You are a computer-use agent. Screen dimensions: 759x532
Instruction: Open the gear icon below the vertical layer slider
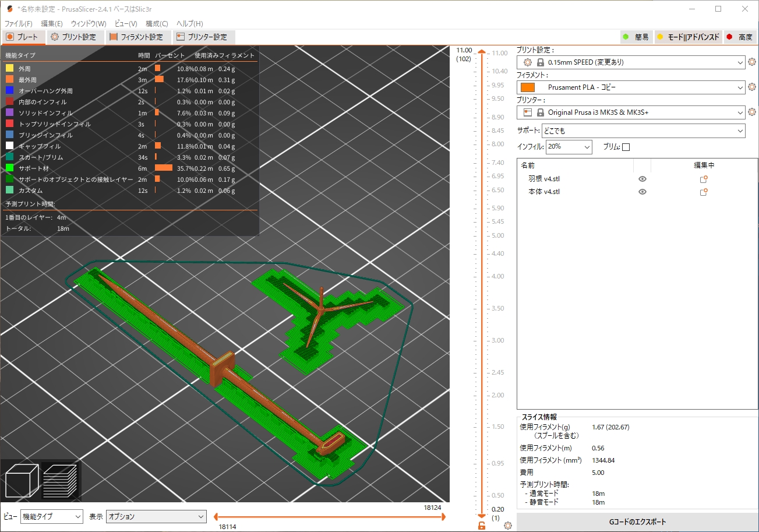(508, 526)
